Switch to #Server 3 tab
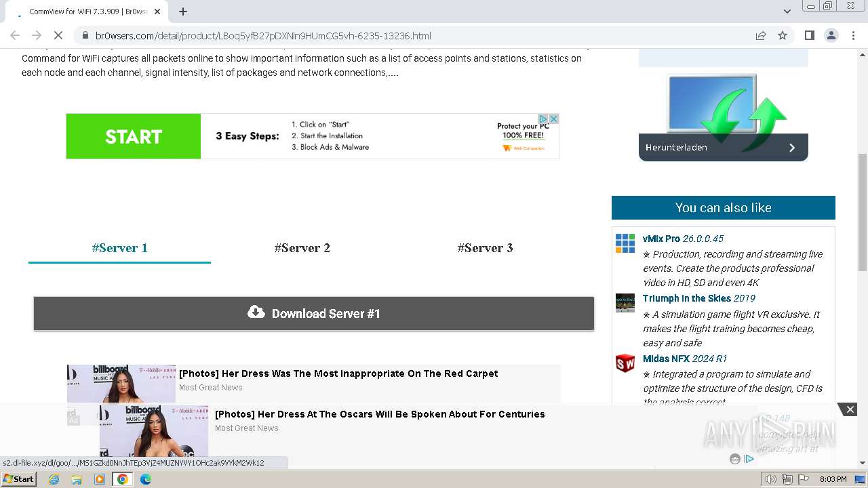Screen dimensions: 868x488 pyautogui.click(x=485, y=248)
